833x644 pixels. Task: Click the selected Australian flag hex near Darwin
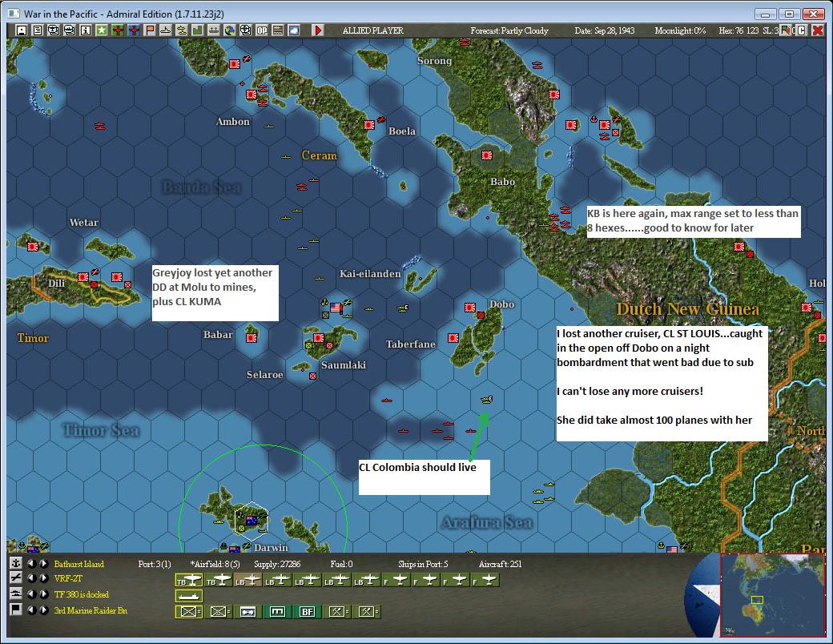click(252, 521)
